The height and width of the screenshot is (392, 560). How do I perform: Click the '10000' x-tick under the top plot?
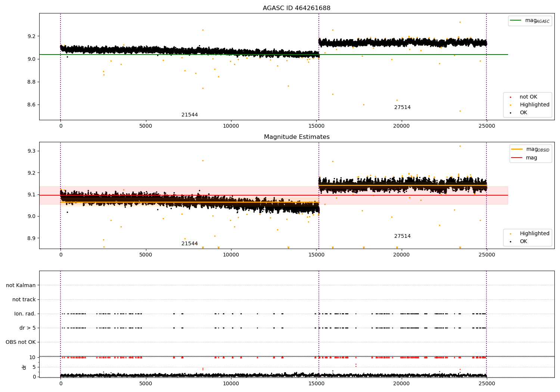click(x=231, y=126)
